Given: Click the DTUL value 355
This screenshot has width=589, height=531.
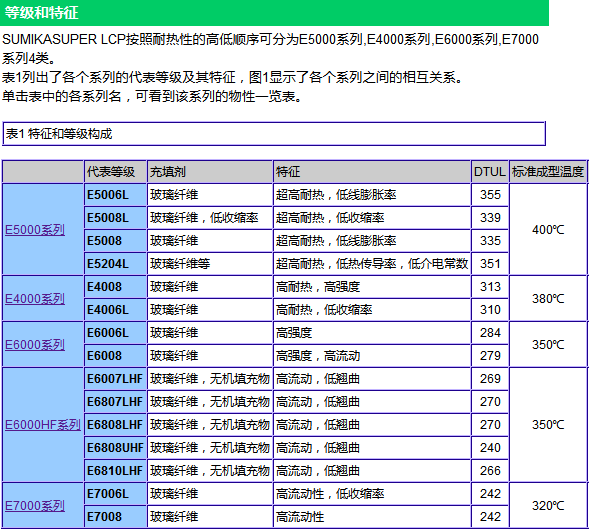Looking at the screenshot, I should [x=490, y=195].
